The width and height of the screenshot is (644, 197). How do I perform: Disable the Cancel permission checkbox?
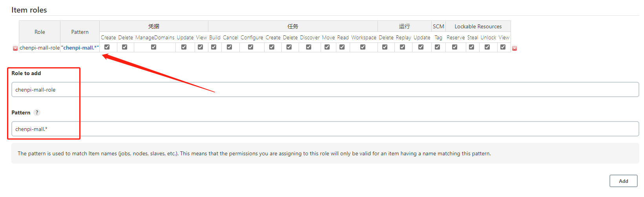coord(230,47)
